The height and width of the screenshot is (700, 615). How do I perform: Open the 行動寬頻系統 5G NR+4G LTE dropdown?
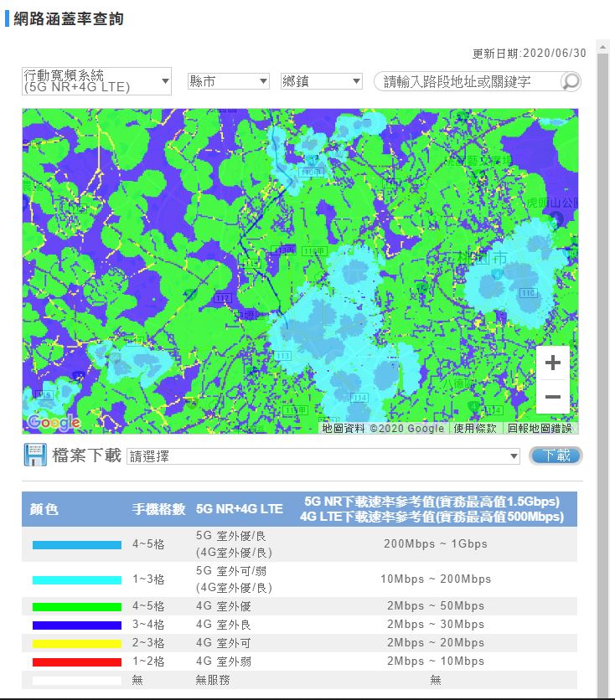tap(96, 81)
